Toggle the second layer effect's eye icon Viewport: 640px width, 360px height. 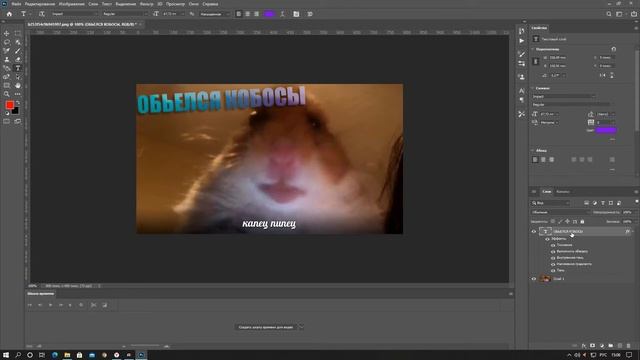553,251
